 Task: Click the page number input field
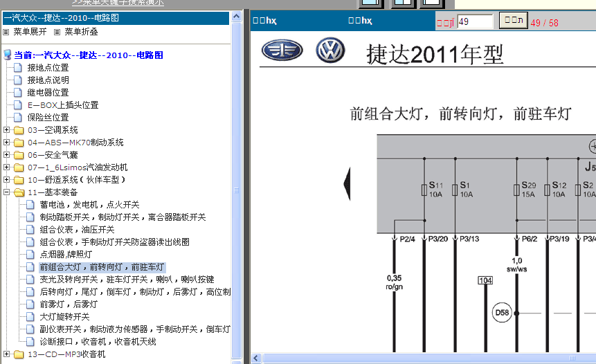[x=475, y=21]
